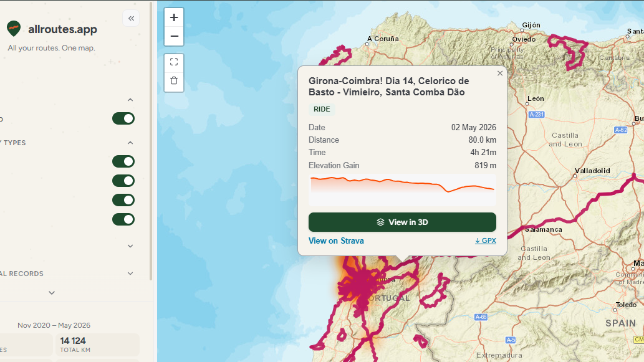Click the Valladolid city label on map

(x=592, y=171)
